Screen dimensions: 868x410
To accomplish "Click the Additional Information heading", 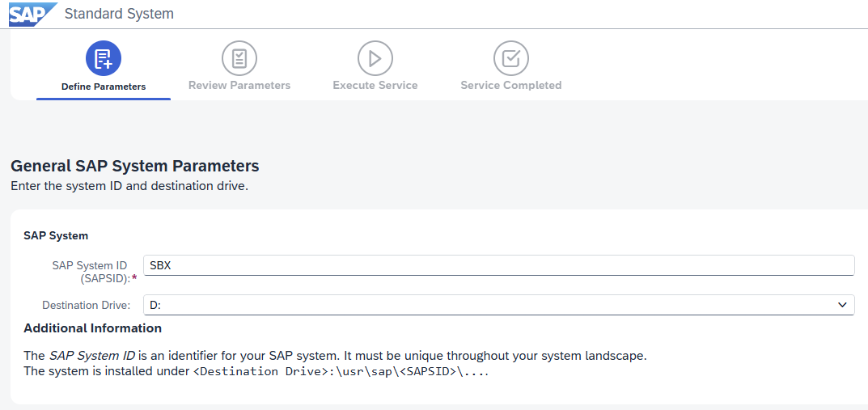I will click(92, 328).
